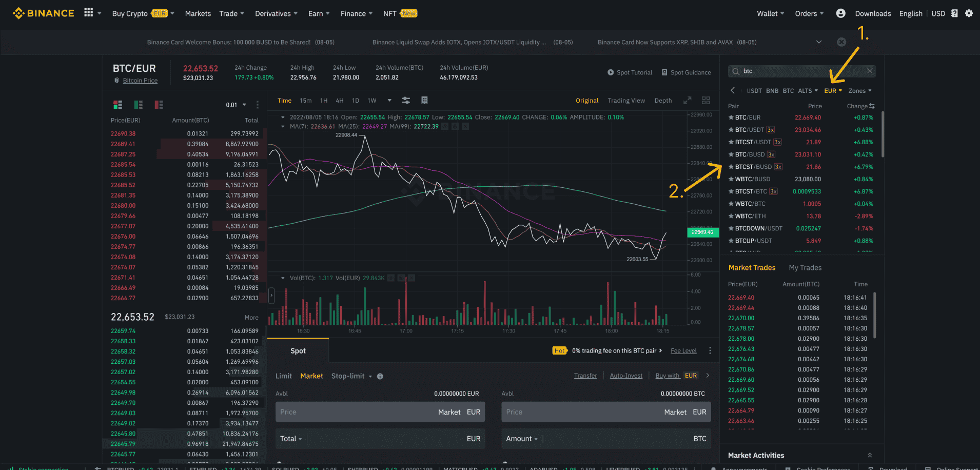Switch chart to Trading View tab
Screen dimensions: 980x470
coord(626,101)
